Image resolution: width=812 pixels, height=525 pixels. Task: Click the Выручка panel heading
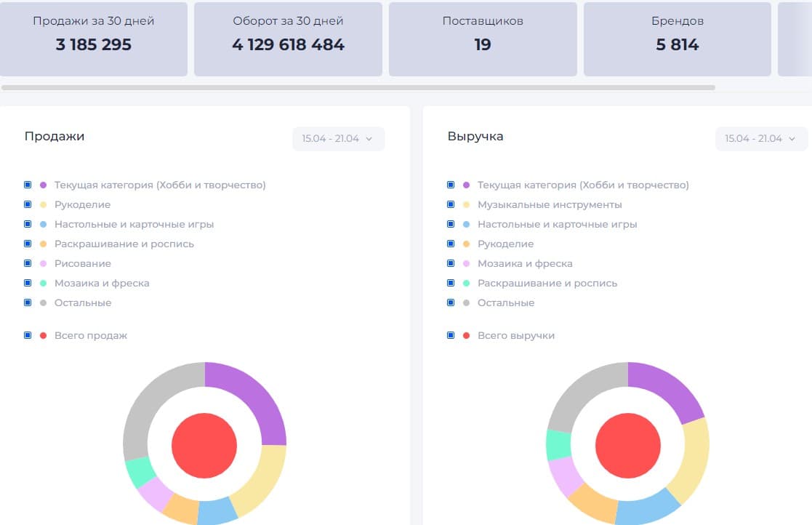(475, 136)
